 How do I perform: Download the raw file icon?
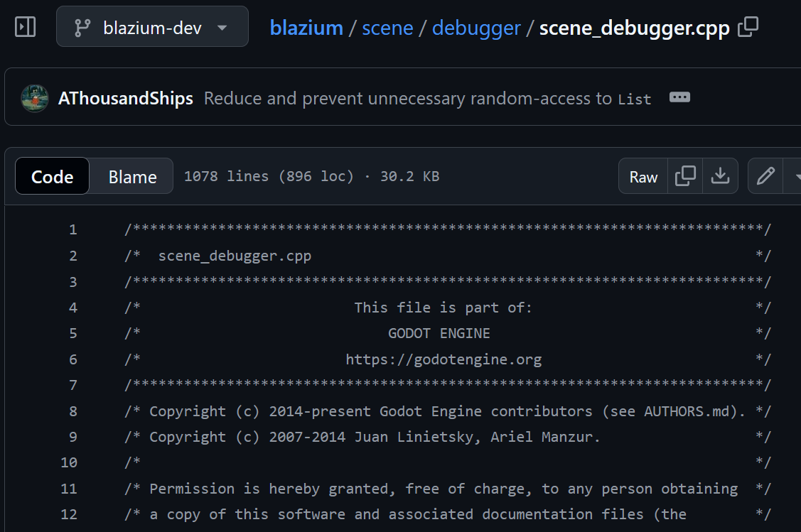coord(720,176)
